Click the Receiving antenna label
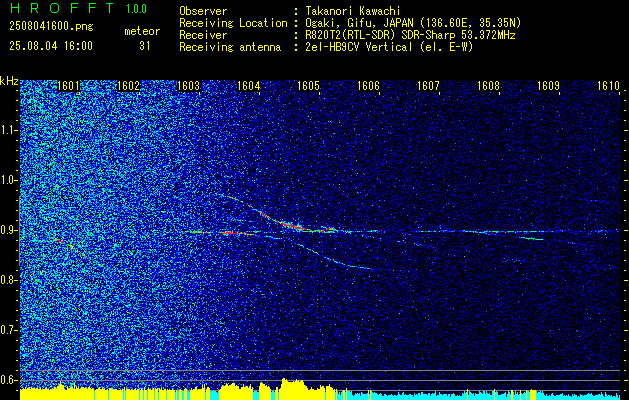 point(230,47)
